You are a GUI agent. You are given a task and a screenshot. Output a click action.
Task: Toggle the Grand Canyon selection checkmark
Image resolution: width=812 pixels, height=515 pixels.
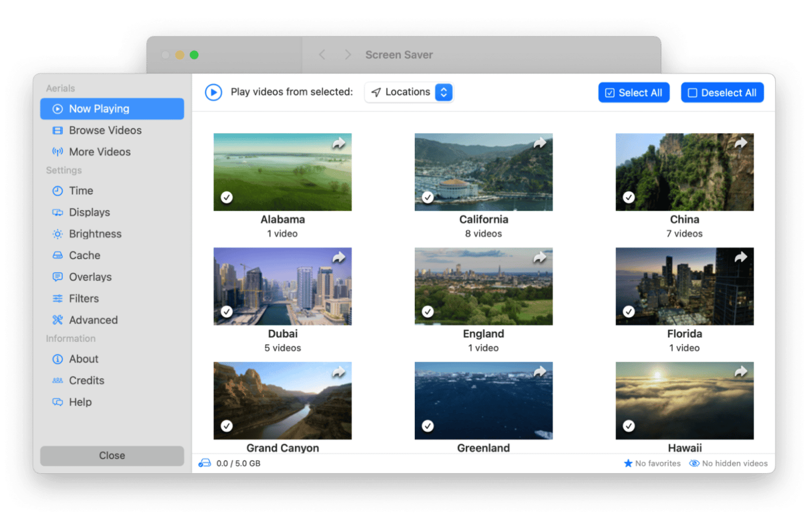pyautogui.click(x=227, y=426)
